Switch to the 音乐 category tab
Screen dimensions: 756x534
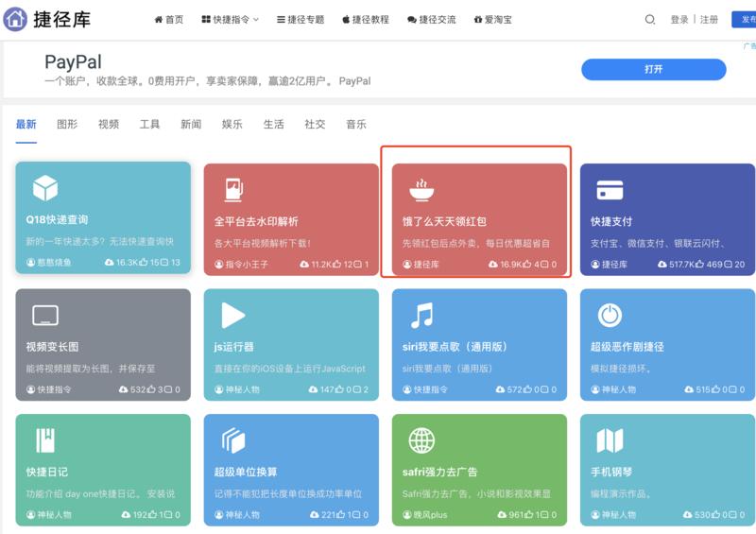[356, 125]
